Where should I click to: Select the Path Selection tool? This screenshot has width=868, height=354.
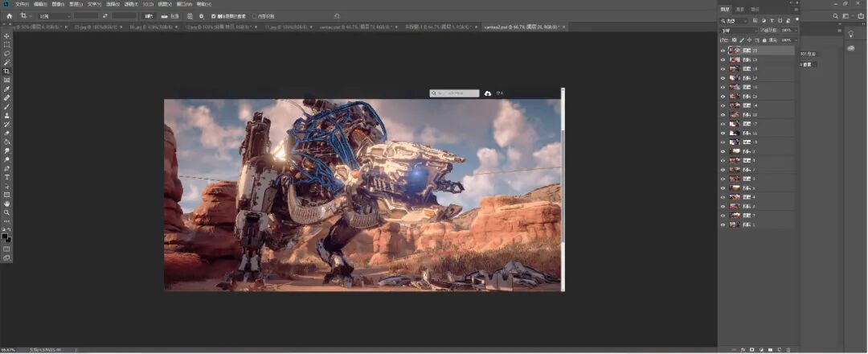pyautogui.click(x=7, y=186)
